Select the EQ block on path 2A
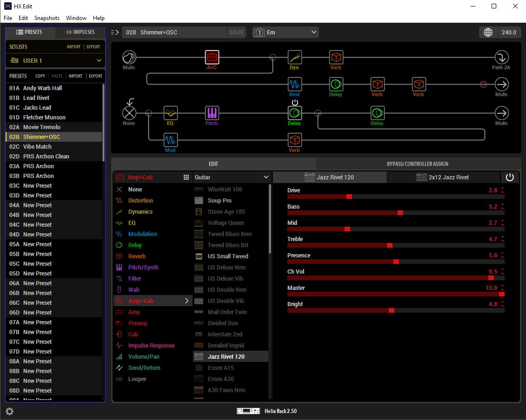 coord(170,113)
